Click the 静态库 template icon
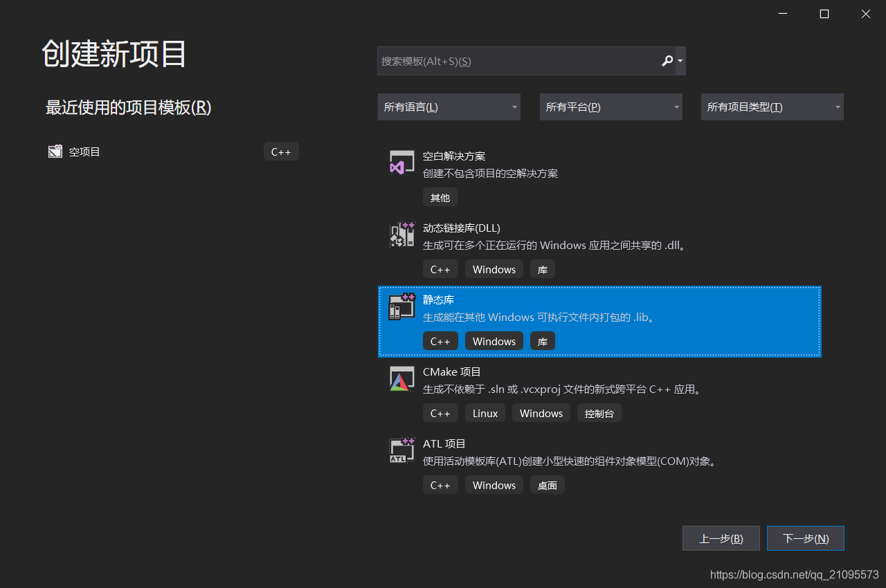The height and width of the screenshot is (588, 886). point(401,306)
